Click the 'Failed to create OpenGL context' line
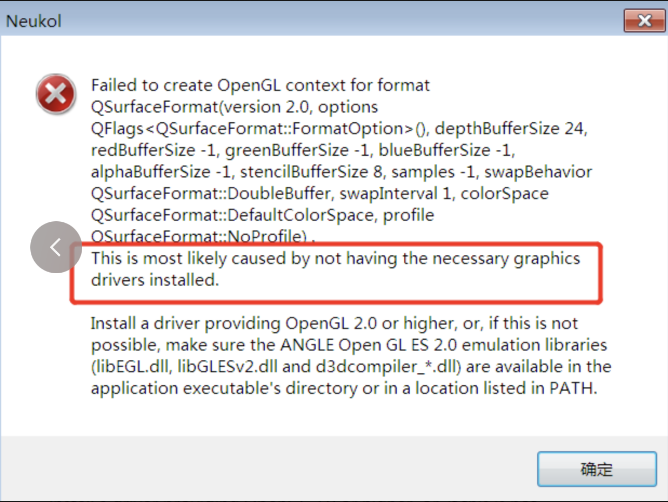The image size is (668, 502). [x=260, y=85]
